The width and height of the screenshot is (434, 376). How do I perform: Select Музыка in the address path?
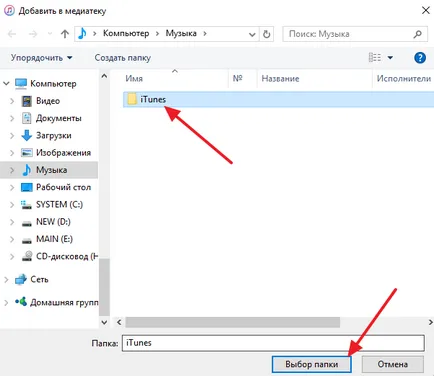point(181,34)
